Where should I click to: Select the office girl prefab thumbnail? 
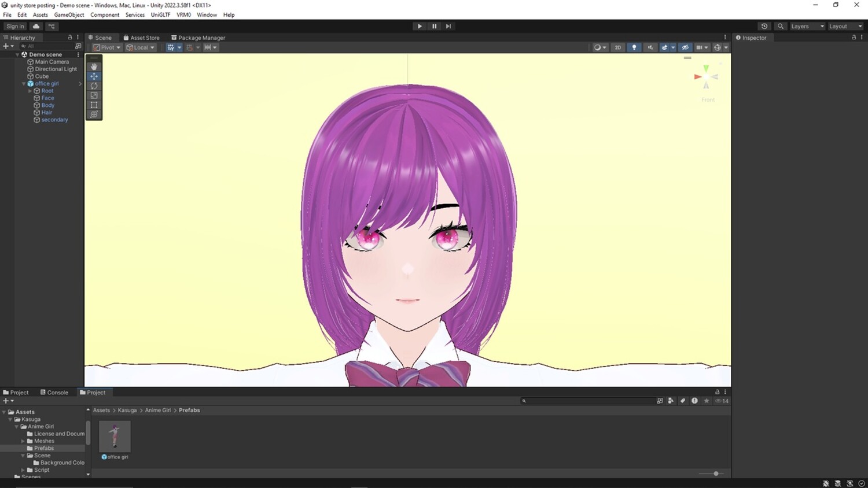coord(115,436)
